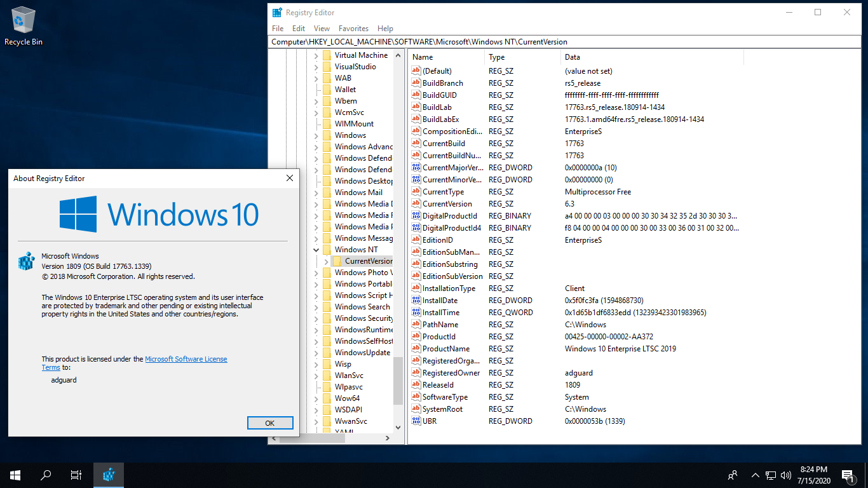Click the Registry Editor taskbar icon
The height and width of the screenshot is (488, 868).
pyautogui.click(x=109, y=475)
